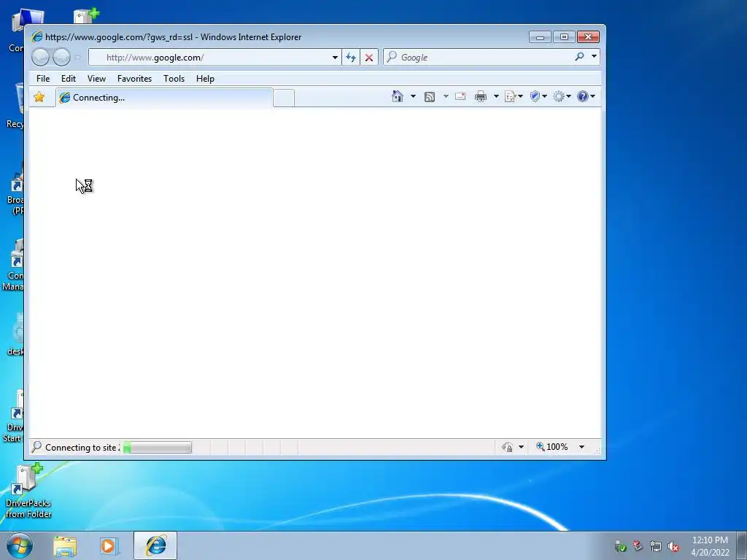This screenshot has height=560, width=747.
Task: Click the Refresh button
Action: [351, 57]
